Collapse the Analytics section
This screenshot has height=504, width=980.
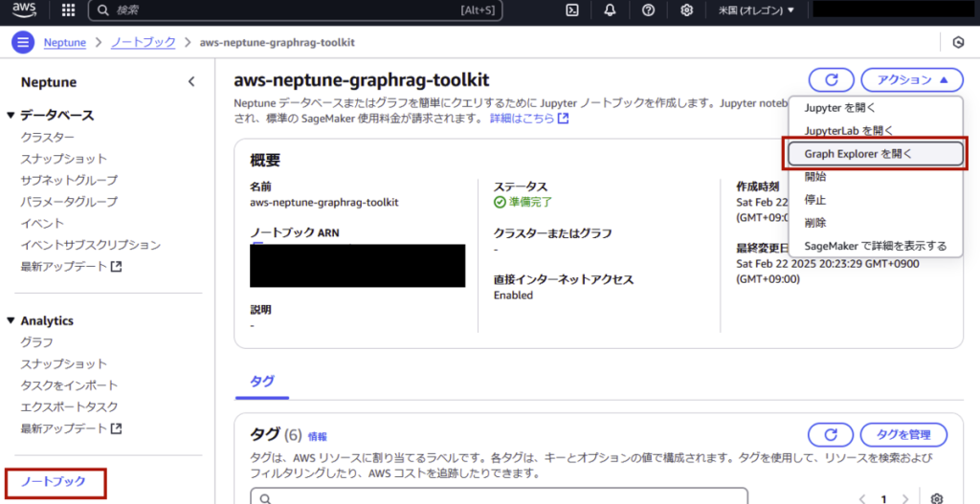pyautogui.click(x=11, y=321)
